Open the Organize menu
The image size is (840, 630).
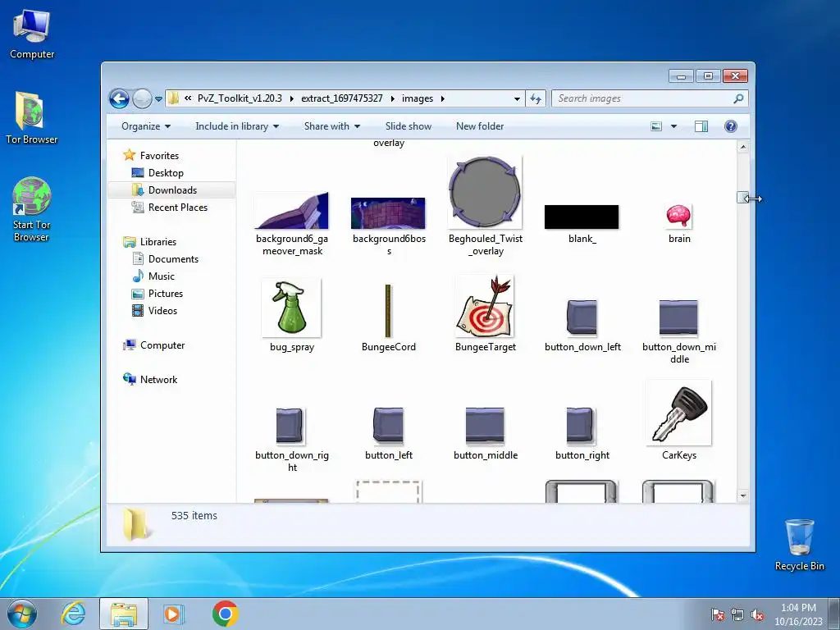click(146, 126)
